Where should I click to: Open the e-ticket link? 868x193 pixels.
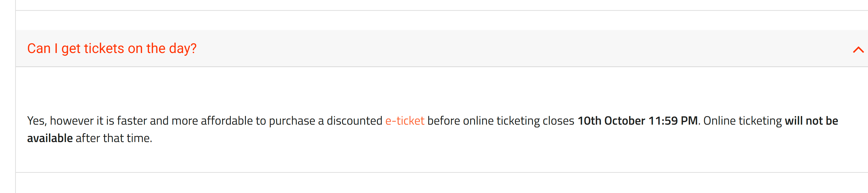[x=404, y=121]
